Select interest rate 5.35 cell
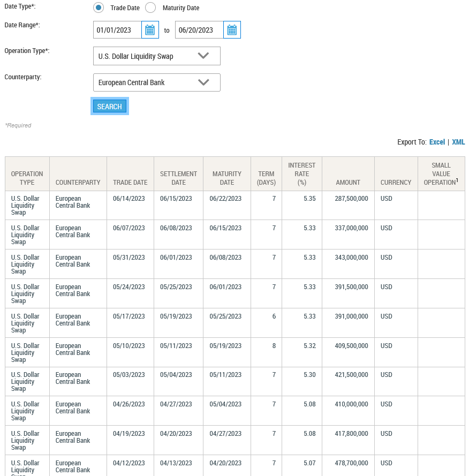The width and height of the screenshot is (469, 476). pyautogui.click(x=302, y=206)
